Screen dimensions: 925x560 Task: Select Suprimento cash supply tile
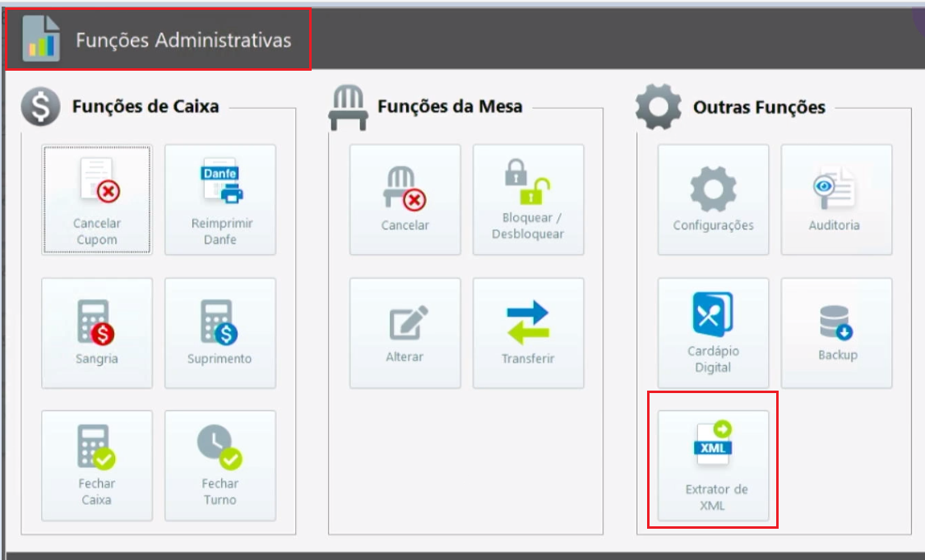point(220,333)
